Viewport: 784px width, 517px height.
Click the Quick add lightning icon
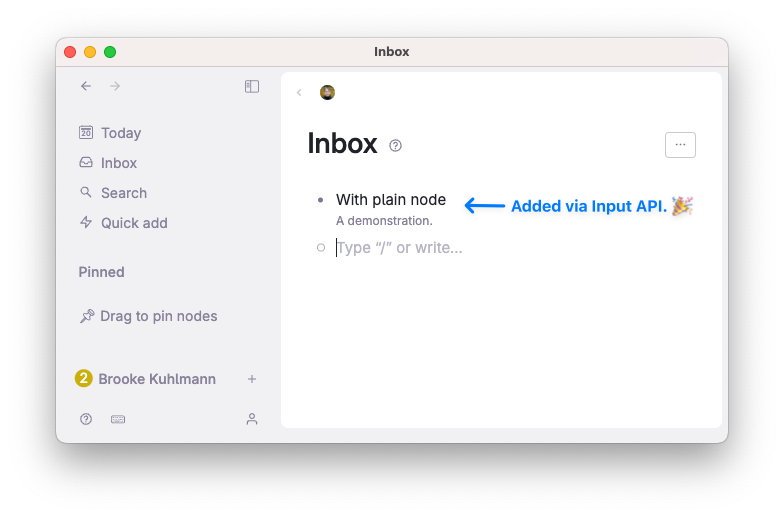[86, 222]
